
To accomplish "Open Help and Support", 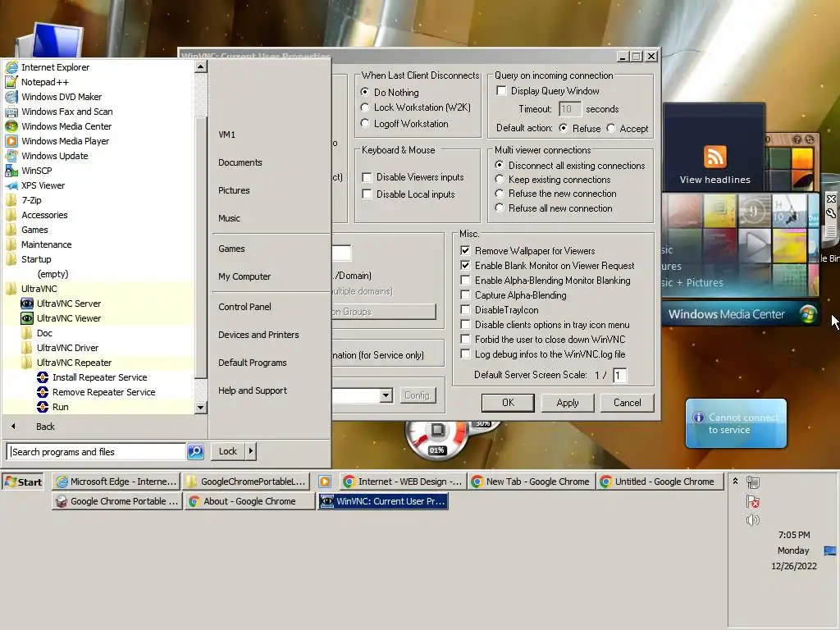I will [253, 390].
